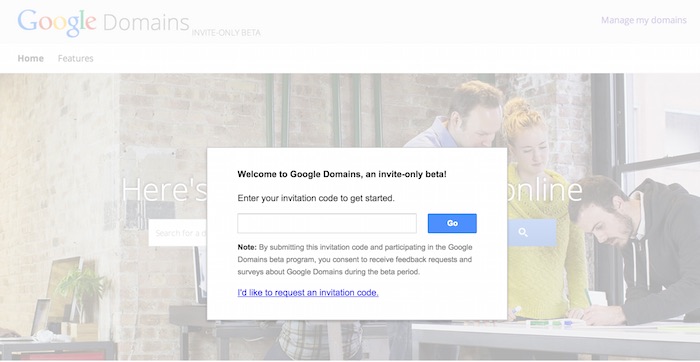This screenshot has width=700, height=362.
Task: Focus the invitation code input field
Action: (327, 223)
